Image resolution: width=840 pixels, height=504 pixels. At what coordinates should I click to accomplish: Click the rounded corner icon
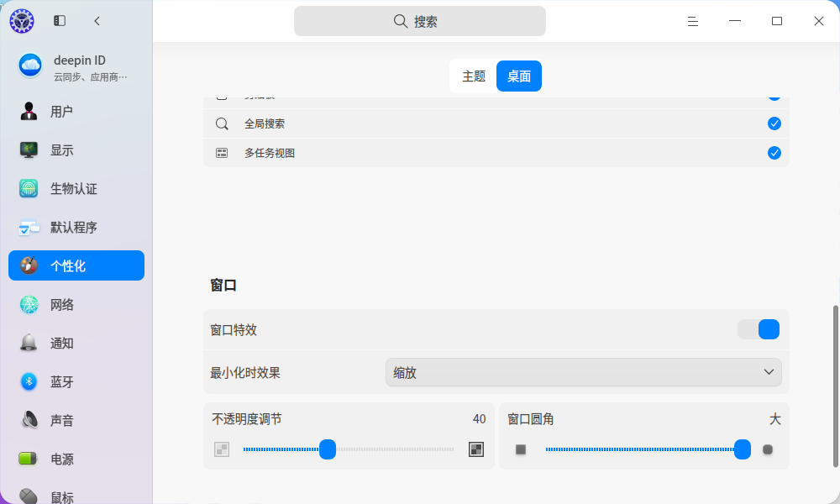[x=768, y=449]
